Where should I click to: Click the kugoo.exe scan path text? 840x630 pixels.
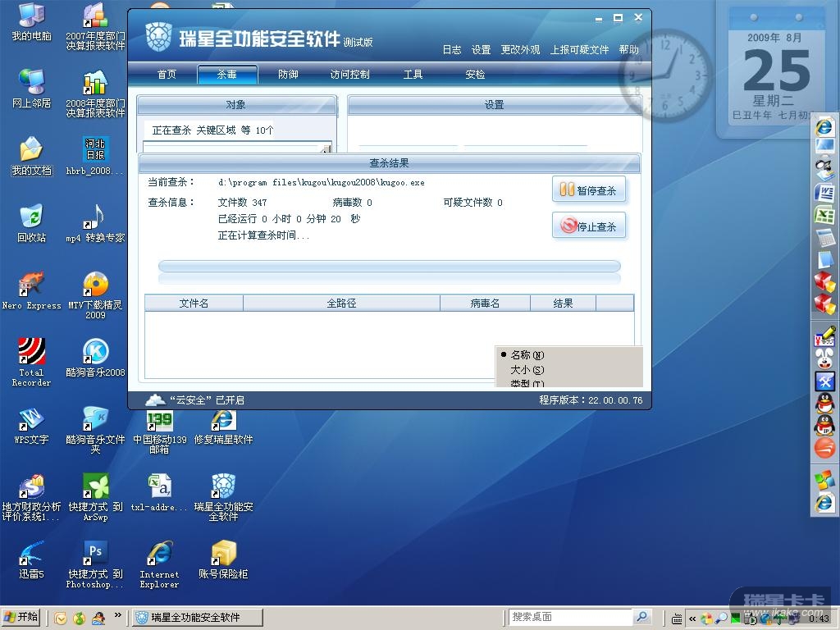(x=322, y=183)
